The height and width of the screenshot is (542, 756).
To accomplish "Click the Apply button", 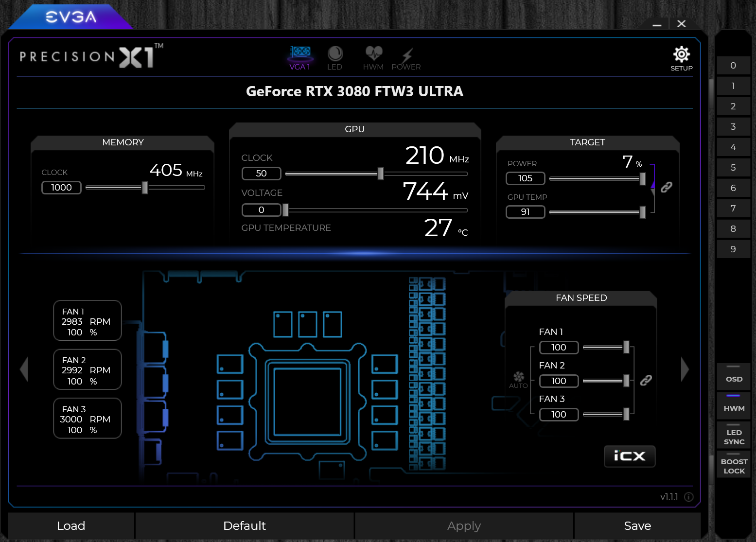I will click(464, 525).
